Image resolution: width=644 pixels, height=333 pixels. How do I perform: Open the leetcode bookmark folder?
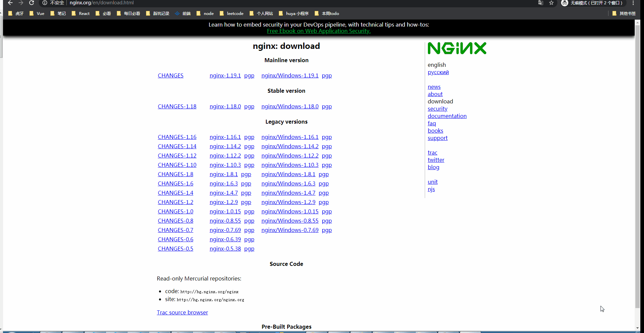235,13
